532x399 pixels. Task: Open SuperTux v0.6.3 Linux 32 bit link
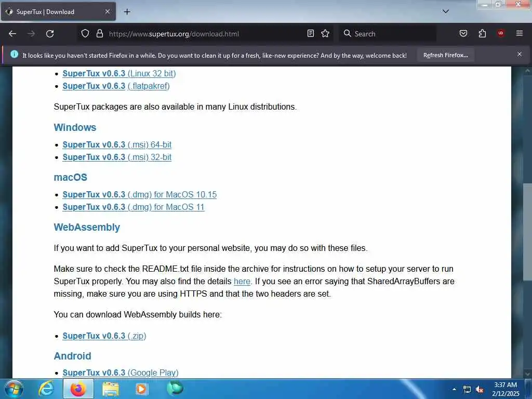point(119,74)
